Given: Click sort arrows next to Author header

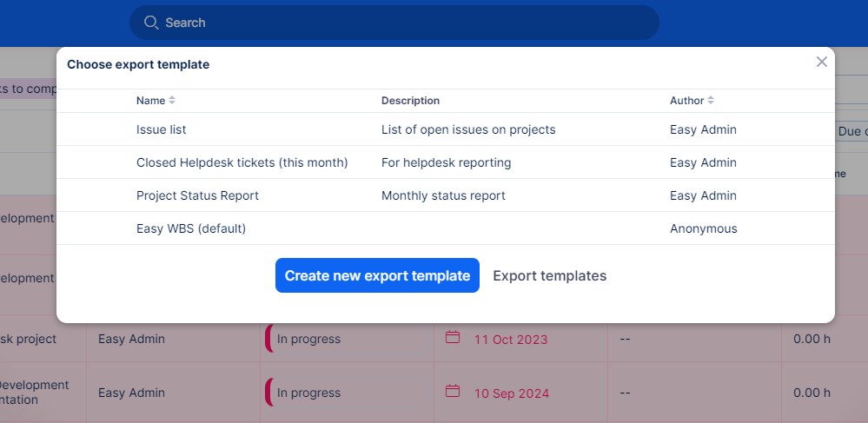Looking at the screenshot, I should point(711,101).
